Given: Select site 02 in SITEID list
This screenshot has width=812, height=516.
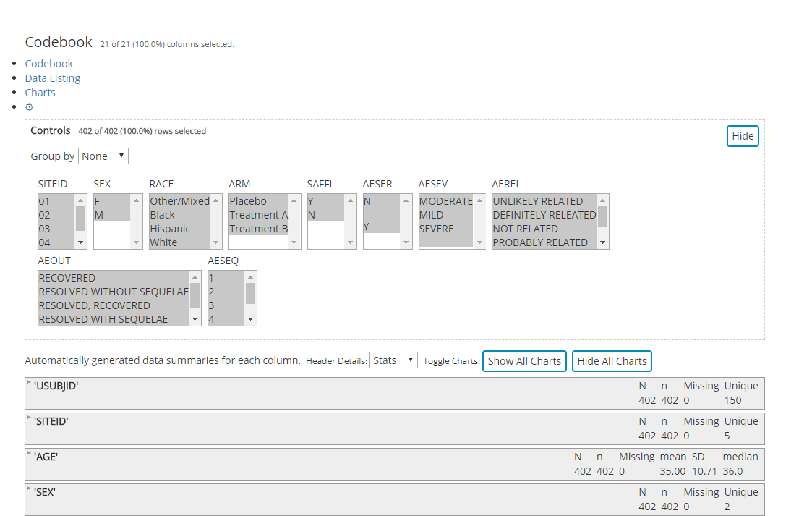Looking at the screenshot, I should tap(56, 215).
